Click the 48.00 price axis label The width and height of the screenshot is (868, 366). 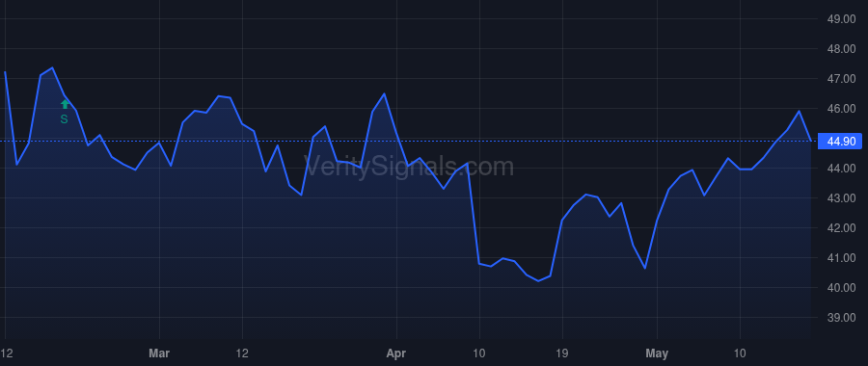(841, 49)
